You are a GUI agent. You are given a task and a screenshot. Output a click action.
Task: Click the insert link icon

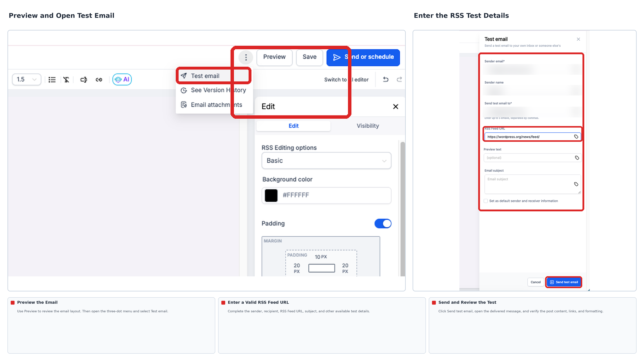click(x=99, y=80)
